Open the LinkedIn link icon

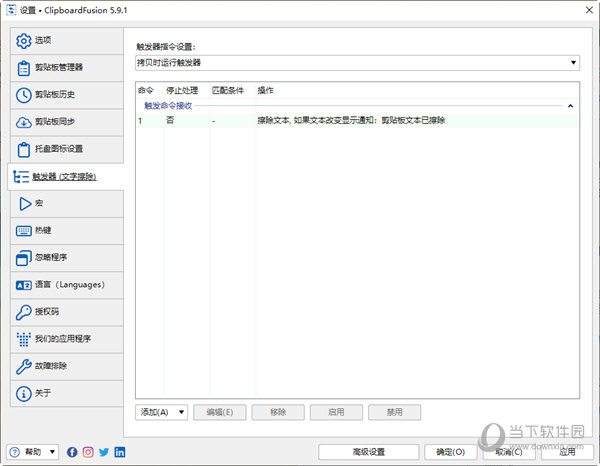click(x=120, y=452)
